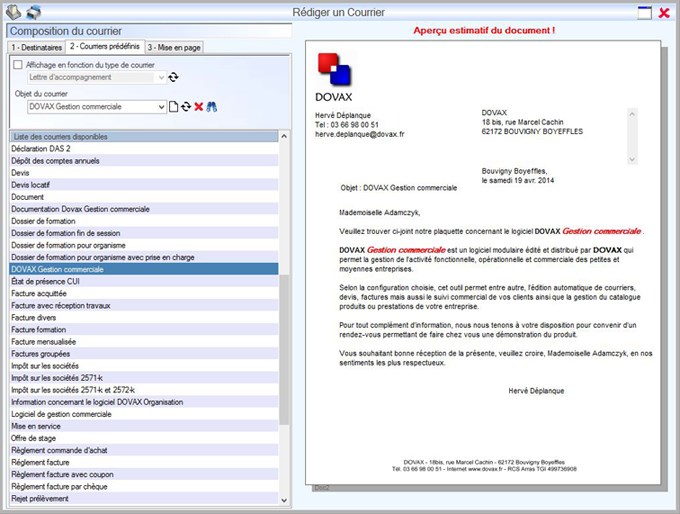Screen dimensions: 680x514
Task: Select Logiciel de gestion commerciale
Action: point(144,414)
